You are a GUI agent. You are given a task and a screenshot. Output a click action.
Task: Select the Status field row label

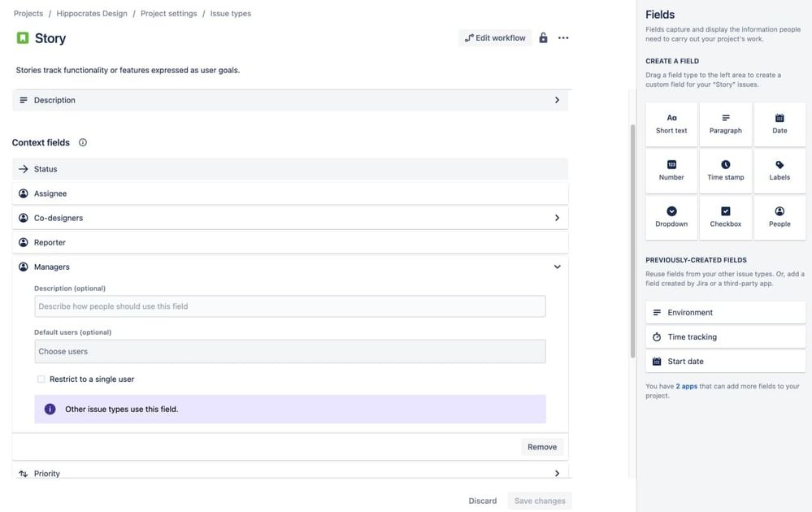(x=46, y=169)
